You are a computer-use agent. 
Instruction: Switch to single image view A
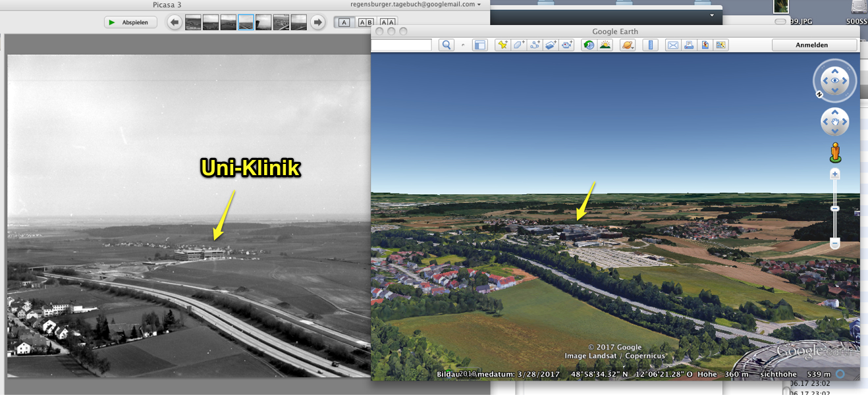344,22
